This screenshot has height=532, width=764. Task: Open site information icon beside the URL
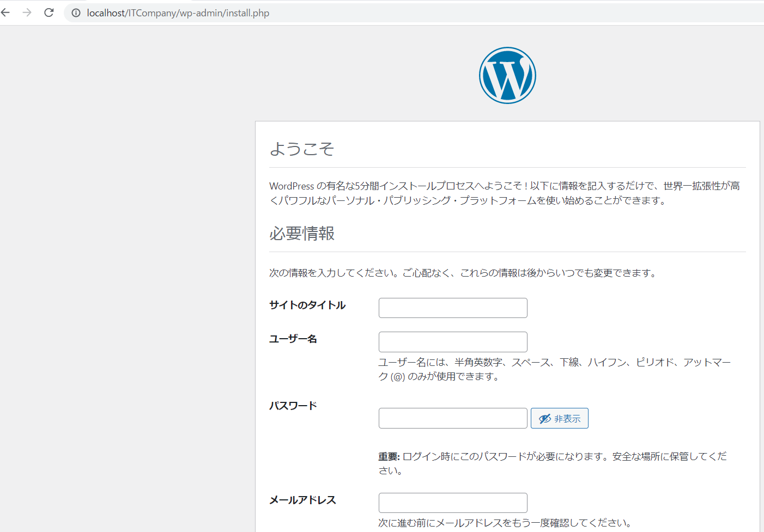[x=76, y=13]
